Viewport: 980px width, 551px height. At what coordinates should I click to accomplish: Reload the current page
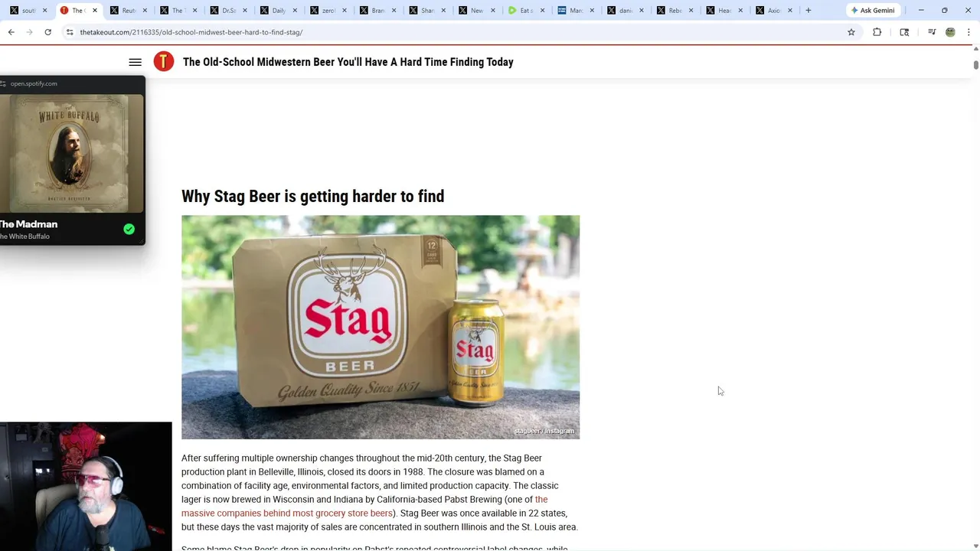47,32
